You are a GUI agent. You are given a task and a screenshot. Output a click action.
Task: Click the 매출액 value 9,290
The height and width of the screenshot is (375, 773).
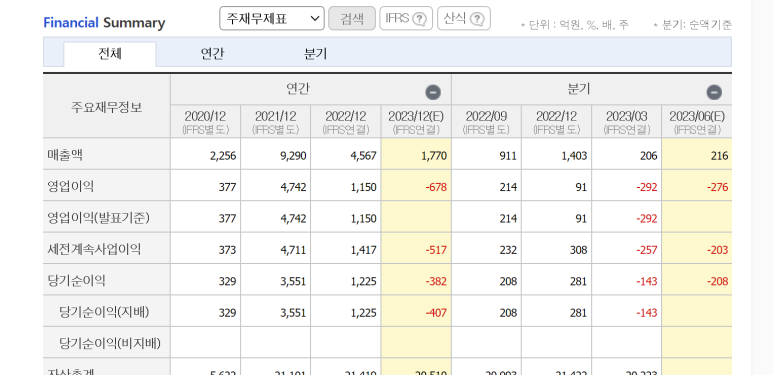(x=293, y=156)
